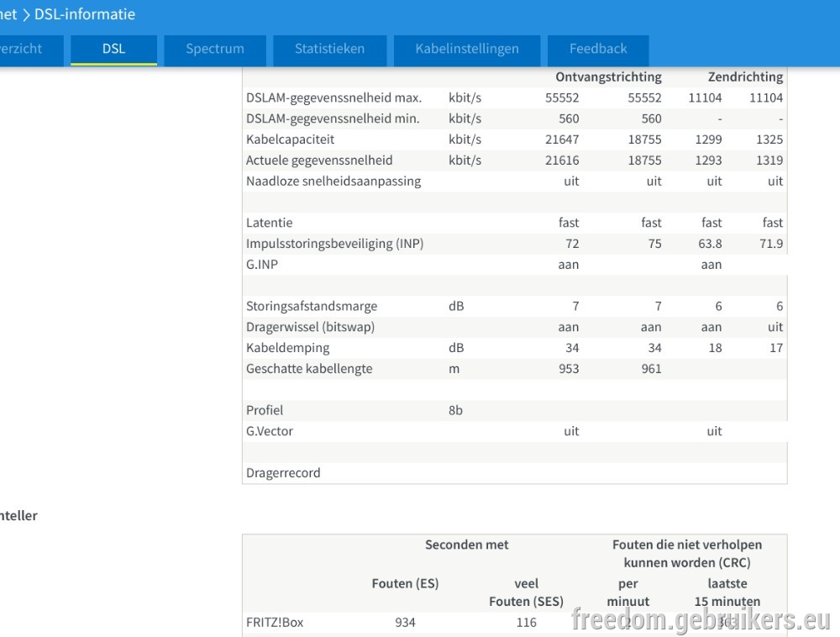
Task: Click the DSL-informatie breadcrumb title
Action: pyautogui.click(x=85, y=14)
